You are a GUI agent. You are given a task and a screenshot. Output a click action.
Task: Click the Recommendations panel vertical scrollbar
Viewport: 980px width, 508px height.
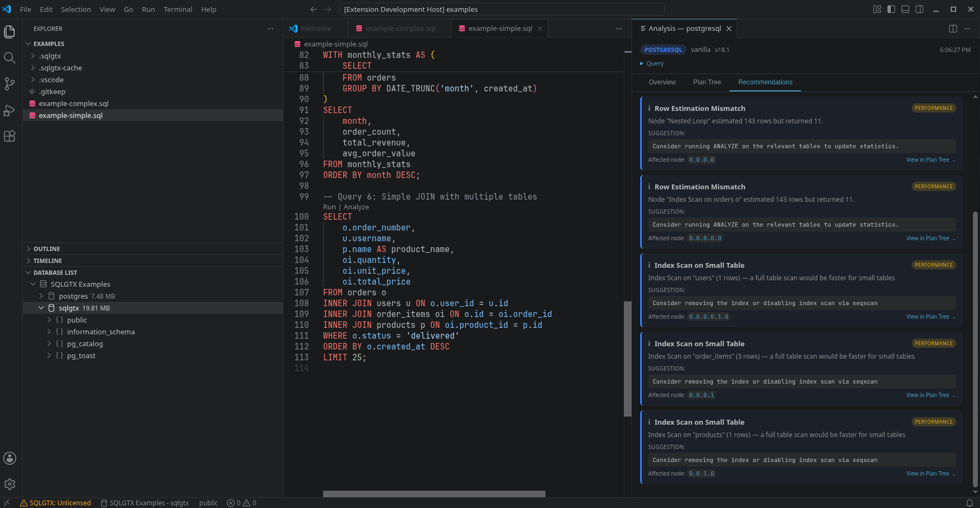(975, 349)
